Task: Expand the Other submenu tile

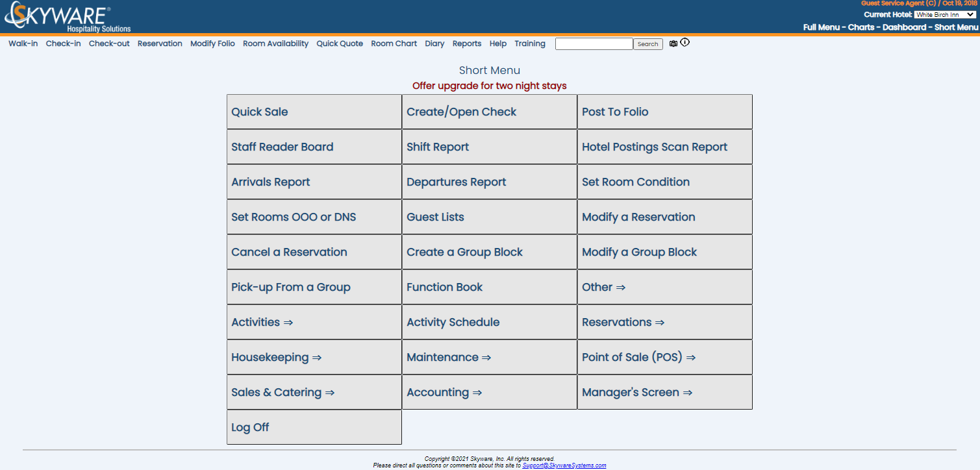Action: tap(665, 287)
